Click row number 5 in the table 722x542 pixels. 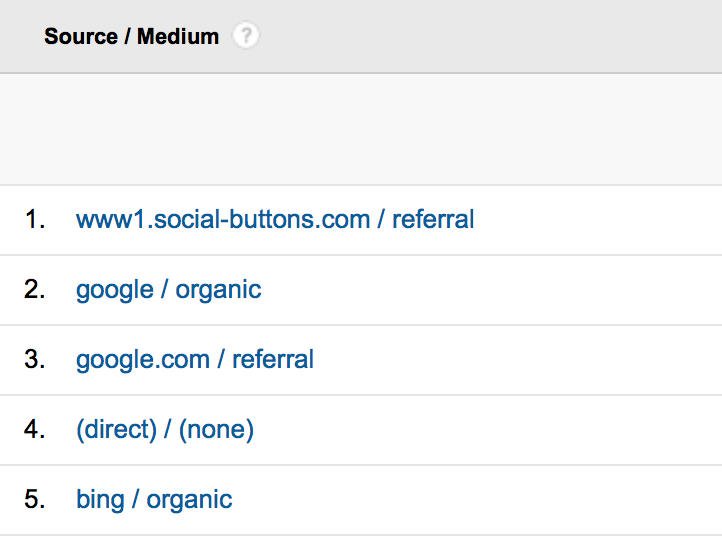[x=35, y=500]
